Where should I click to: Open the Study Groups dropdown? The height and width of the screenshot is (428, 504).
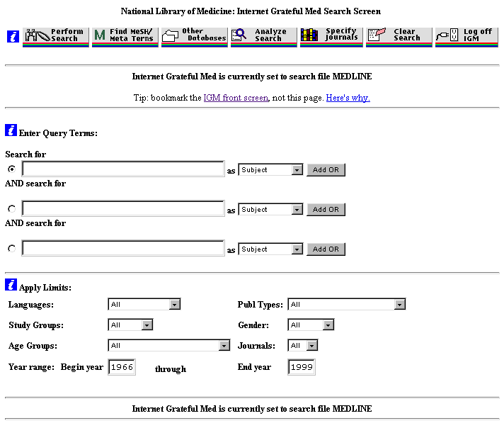tap(130, 325)
